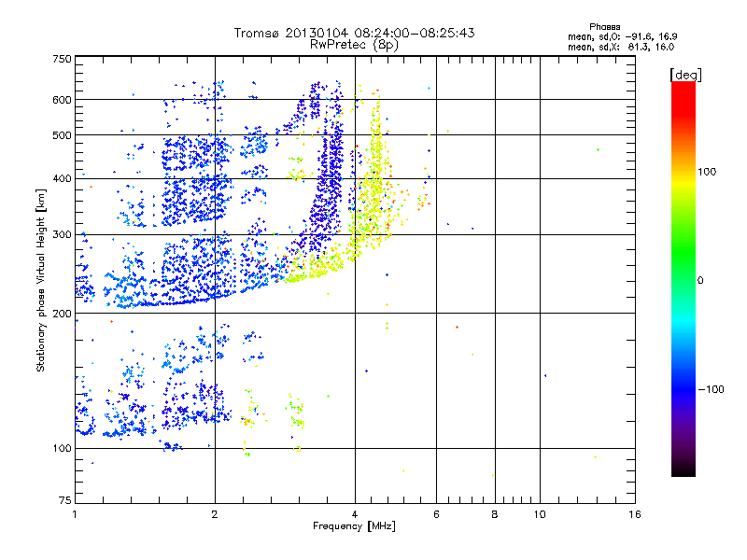Click the "mean, sd,O: -91.6, 16.9" line

(622, 36)
